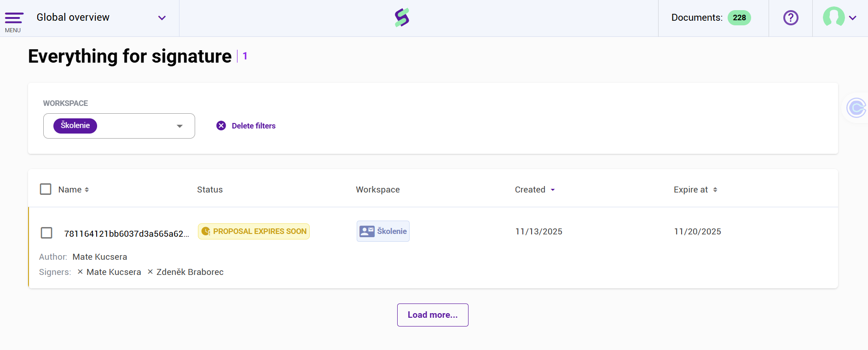Open the Workspace filter dropdown arrow
868x350 pixels.
click(179, 126)
